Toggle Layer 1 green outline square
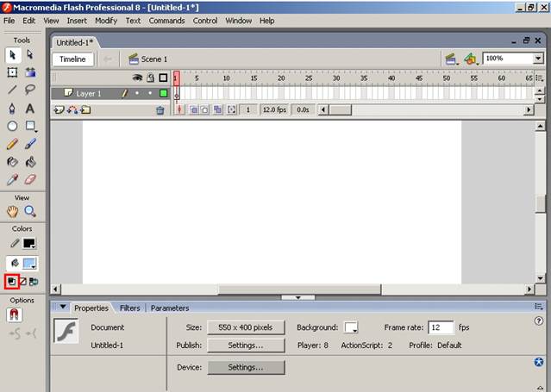This screenshot has height=392, width=551. [163, 93]
